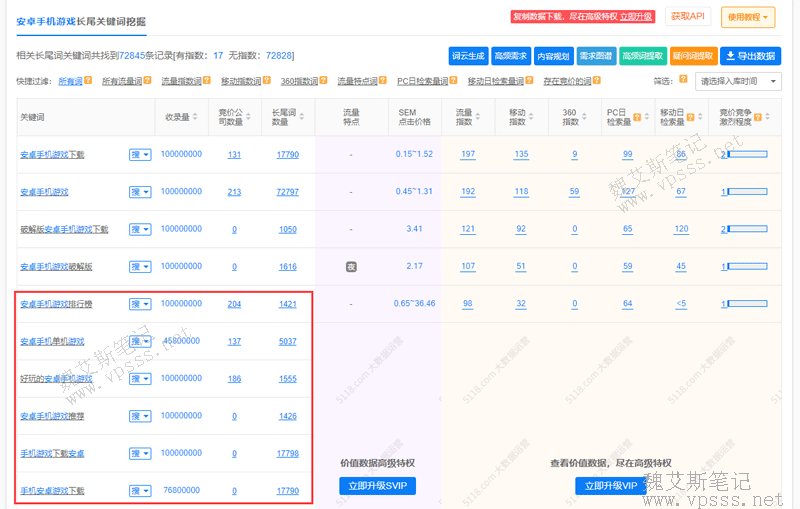Click competition bar in 安卓手机游戏排行榜 row
Screen dimensions: 800x509
click(x=747, y=303)
